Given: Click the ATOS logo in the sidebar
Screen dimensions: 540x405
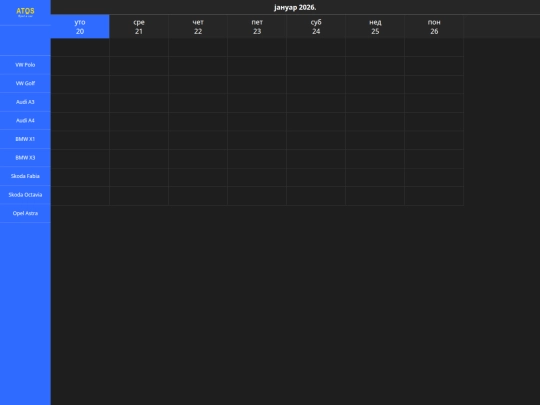Looking at the screenshot, I should coord(25,12).
